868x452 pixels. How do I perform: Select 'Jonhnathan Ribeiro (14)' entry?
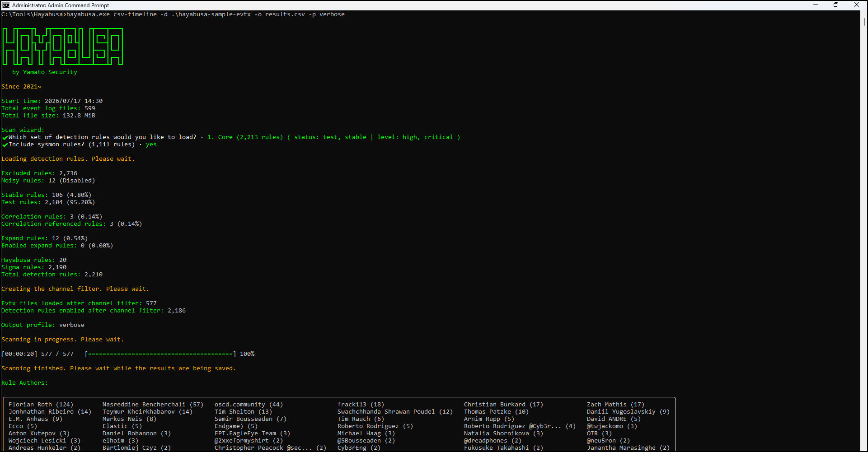50,412
